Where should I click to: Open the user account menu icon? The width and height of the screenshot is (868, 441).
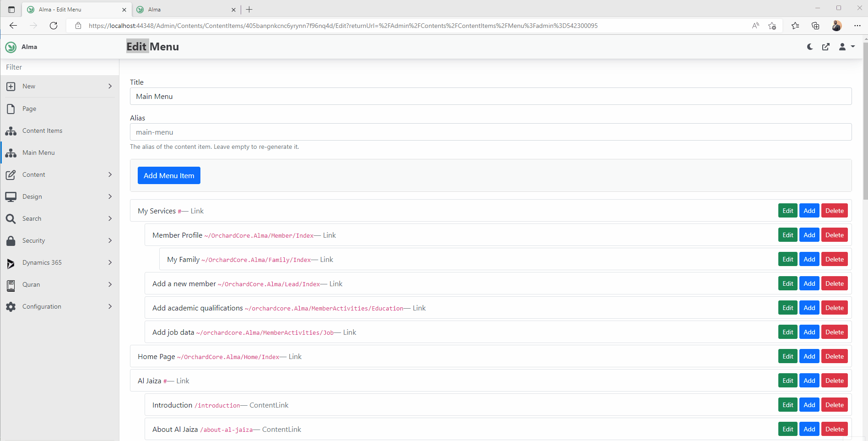click(x=842, y=47)
